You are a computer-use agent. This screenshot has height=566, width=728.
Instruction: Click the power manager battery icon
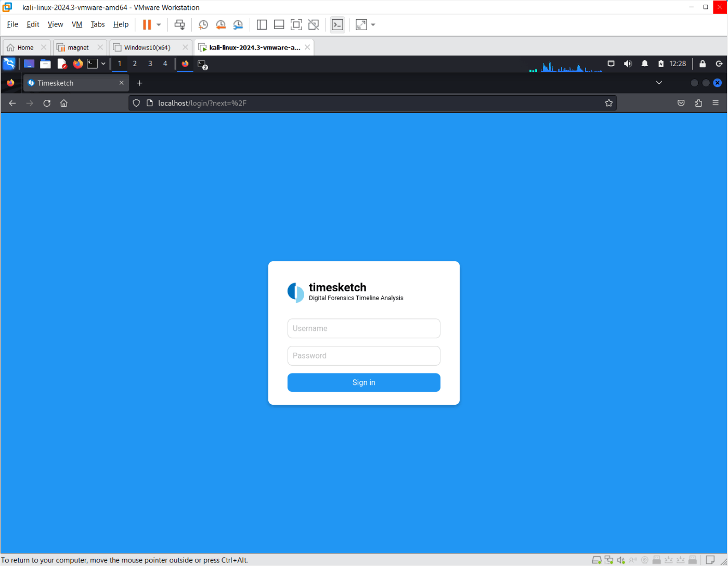661,63
